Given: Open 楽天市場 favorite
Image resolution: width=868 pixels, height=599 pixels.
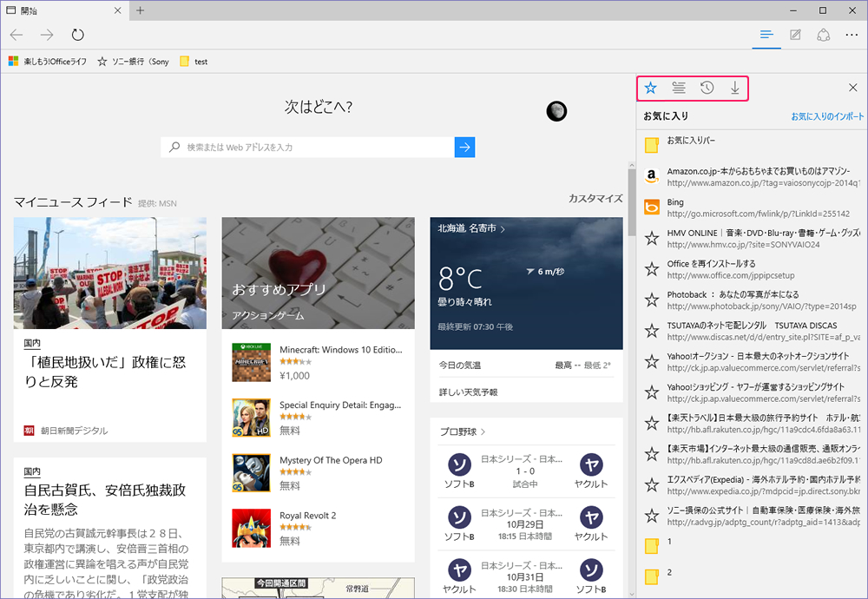Looking at the screenshot, I should tap(752, 454).
